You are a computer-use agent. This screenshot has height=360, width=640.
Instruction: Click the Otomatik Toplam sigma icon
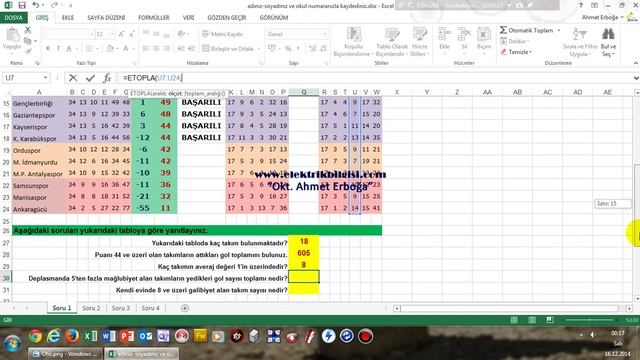point(503,30)
